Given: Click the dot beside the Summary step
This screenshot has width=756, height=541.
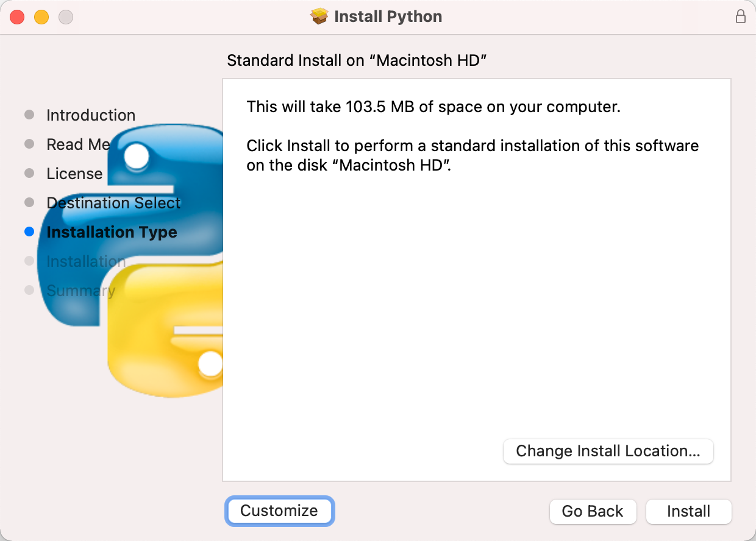Looking at the screenshot, I should pyautogui.click(x=29, y=290).
